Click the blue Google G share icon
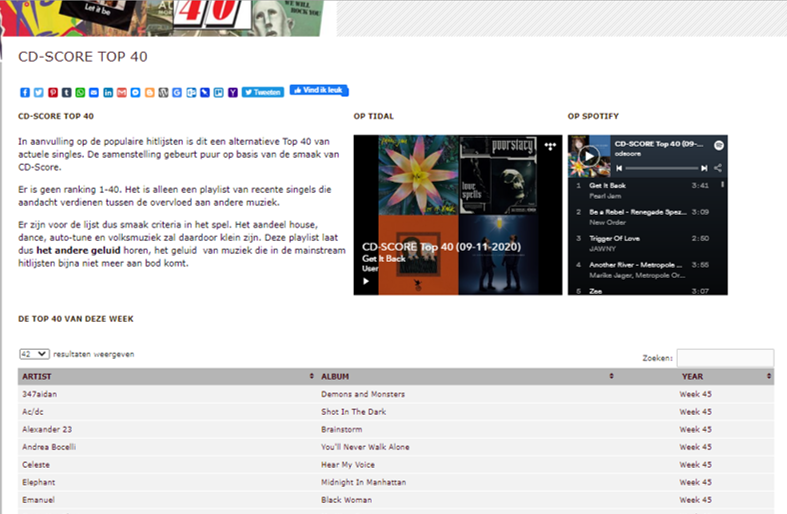787x514 pixels. pyautogui.click(x=177, y=92)
